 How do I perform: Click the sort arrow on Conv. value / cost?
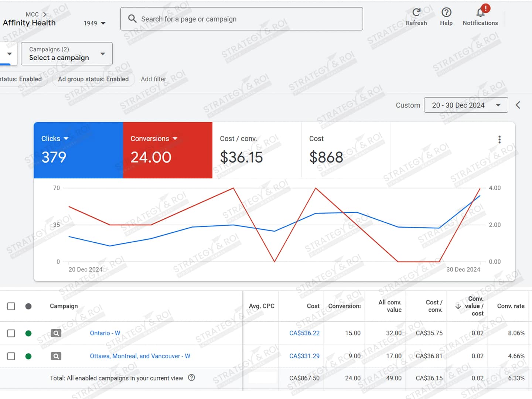pos(458,306)
